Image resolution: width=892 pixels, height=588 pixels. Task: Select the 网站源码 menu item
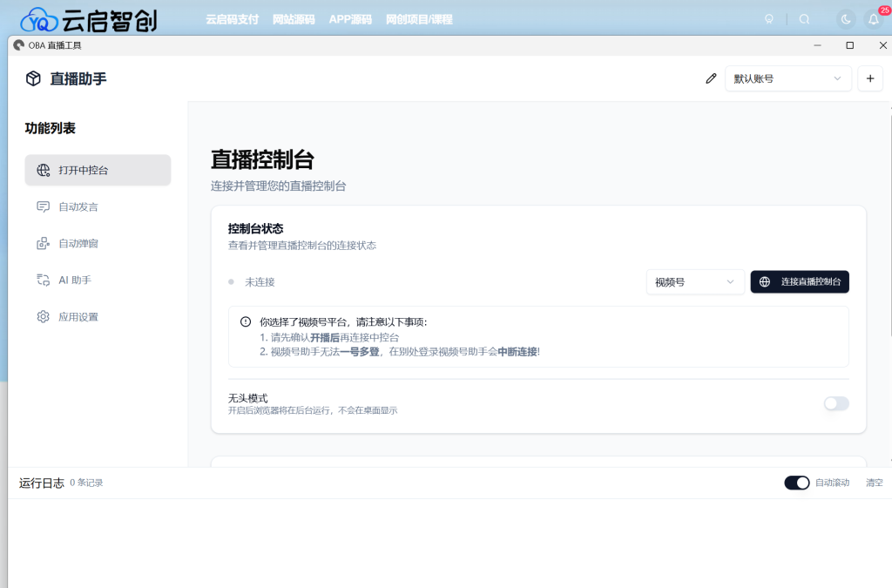point(294,18)
